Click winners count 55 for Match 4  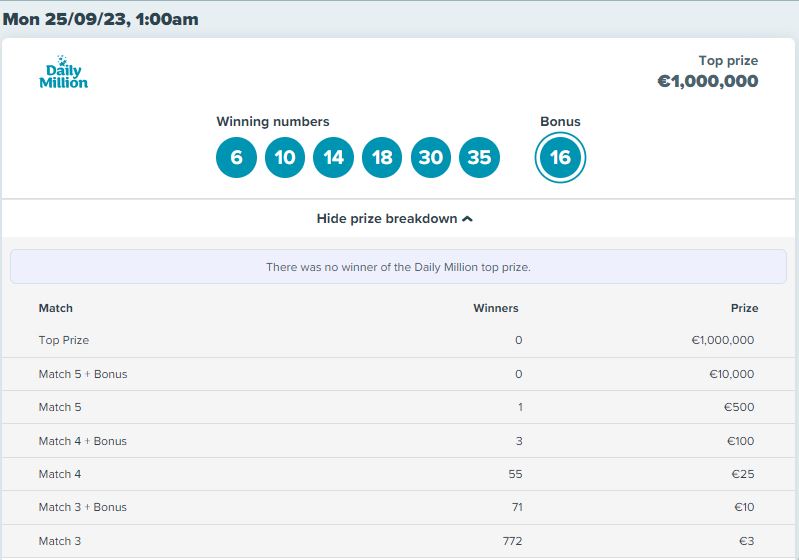point(515,474)
